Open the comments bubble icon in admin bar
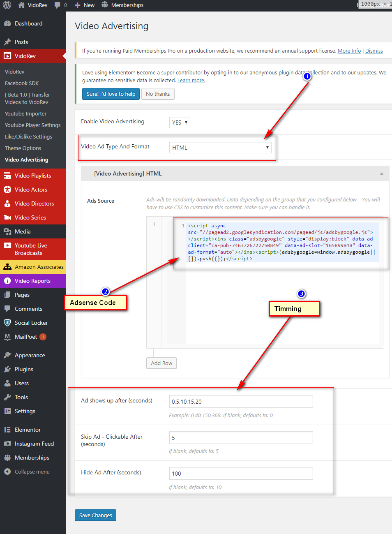Viewport: 392px width, 534px height. pos(58,5)
